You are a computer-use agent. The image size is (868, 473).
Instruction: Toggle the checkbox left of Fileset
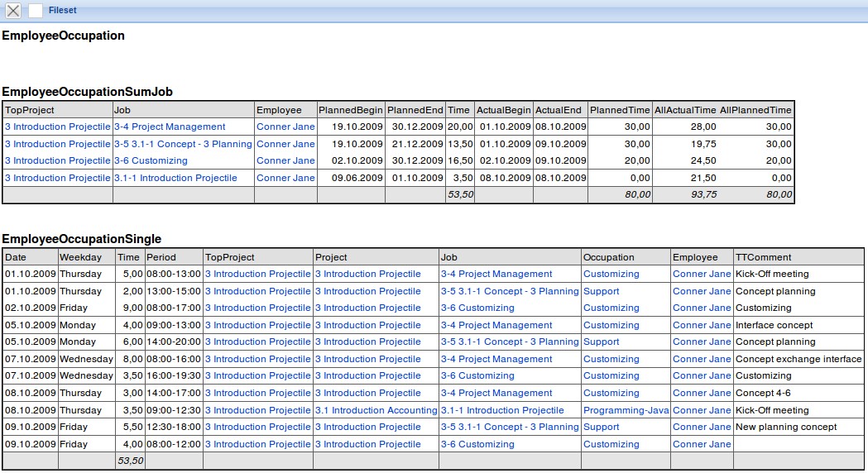pyautogui.click(x=36, y=11)
